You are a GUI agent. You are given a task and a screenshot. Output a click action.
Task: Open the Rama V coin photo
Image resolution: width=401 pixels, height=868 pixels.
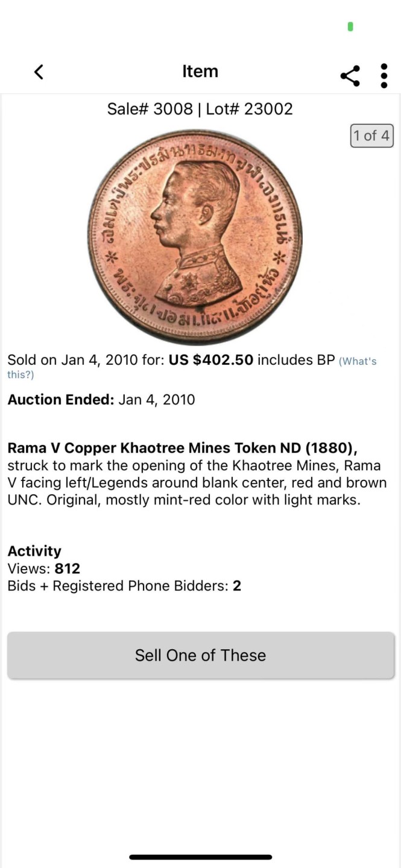pyautogui.click(x=194, y=237)
